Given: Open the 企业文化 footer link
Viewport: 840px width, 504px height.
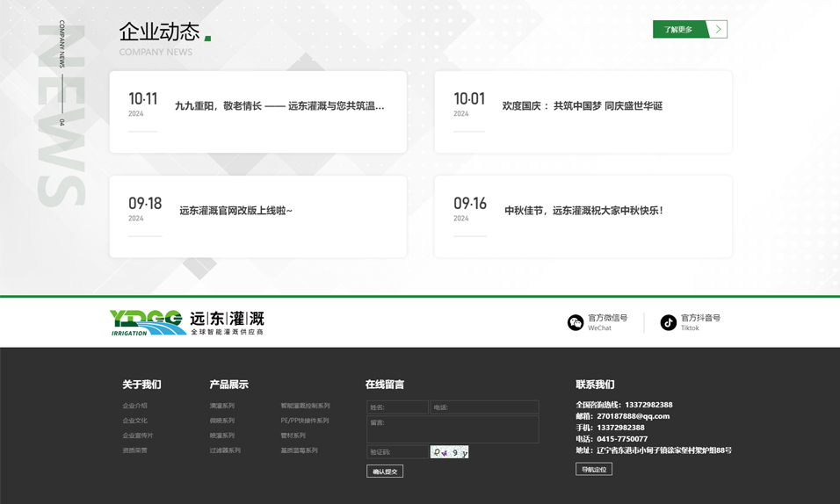Looking at the screenshot, I should pos(135,421).
